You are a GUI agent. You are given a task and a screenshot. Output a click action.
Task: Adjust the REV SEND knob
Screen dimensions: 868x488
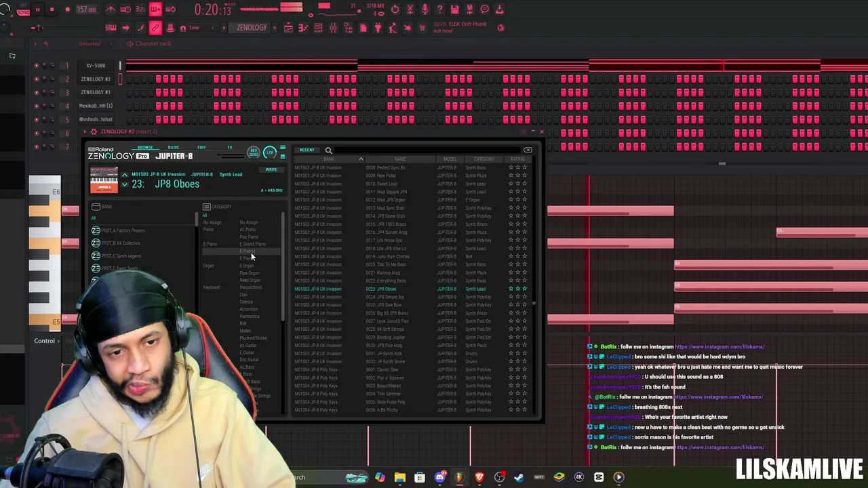pyautogui.click(x=254, y=152)
